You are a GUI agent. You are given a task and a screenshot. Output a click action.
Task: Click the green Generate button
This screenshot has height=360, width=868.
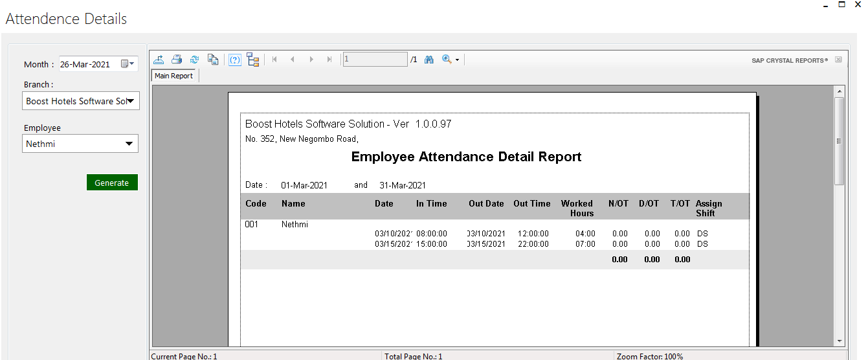[112, 183]
